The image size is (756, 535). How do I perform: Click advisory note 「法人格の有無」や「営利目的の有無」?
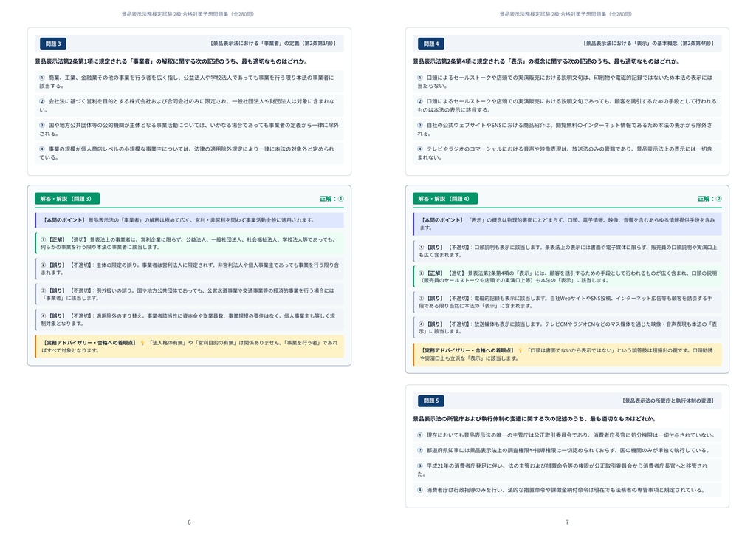[x=189, y=347]
